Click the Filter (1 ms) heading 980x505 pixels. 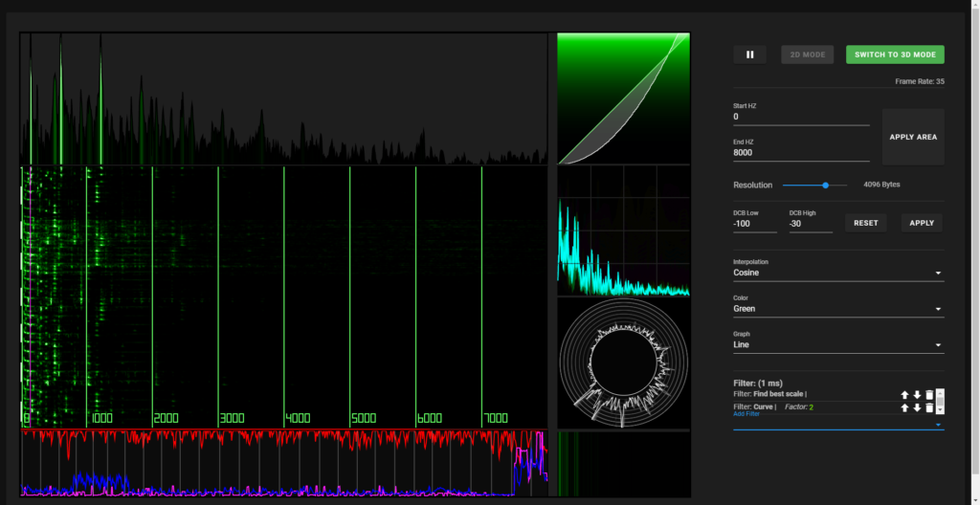point(758,384)
